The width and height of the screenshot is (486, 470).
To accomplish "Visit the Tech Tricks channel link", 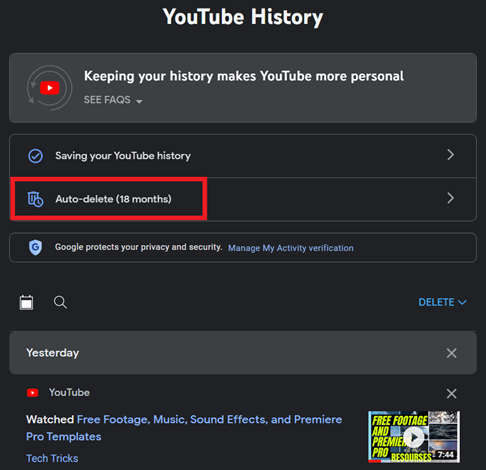I will 52,458.
